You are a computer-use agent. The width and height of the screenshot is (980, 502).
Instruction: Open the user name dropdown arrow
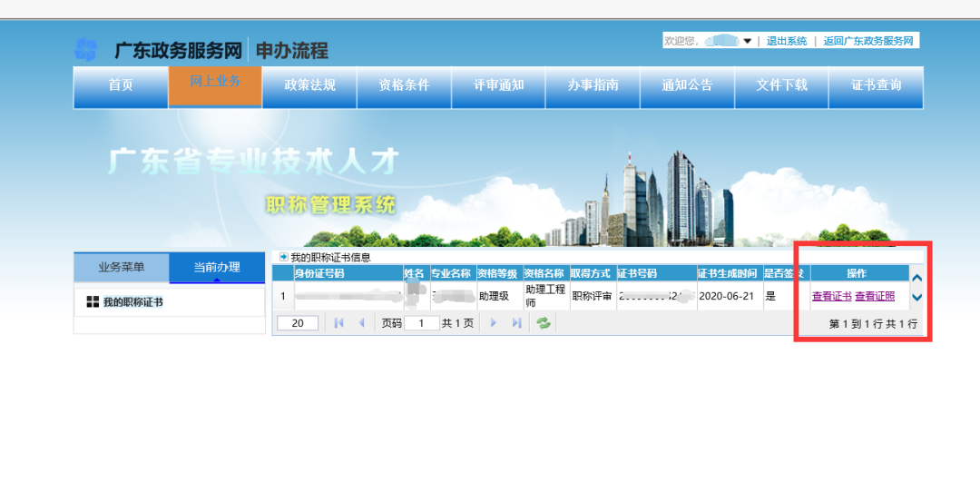click(x=747, y=41)
